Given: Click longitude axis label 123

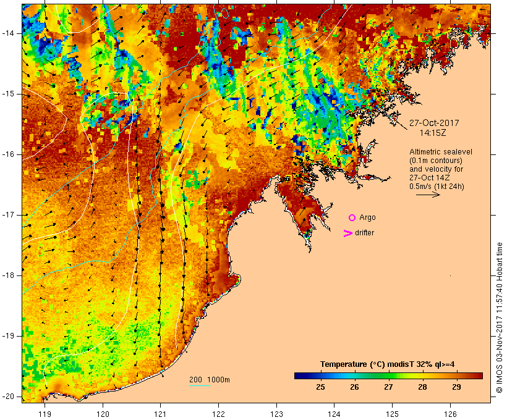Looking at the screenshot, I should tap(276, 414).
